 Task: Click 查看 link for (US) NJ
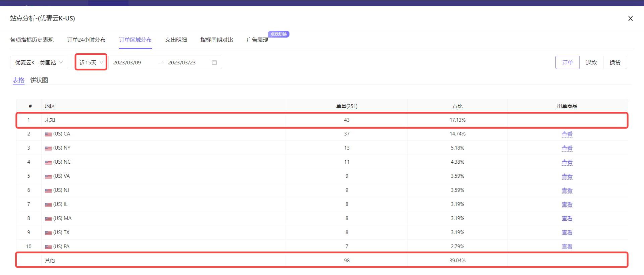click(567, 190)
